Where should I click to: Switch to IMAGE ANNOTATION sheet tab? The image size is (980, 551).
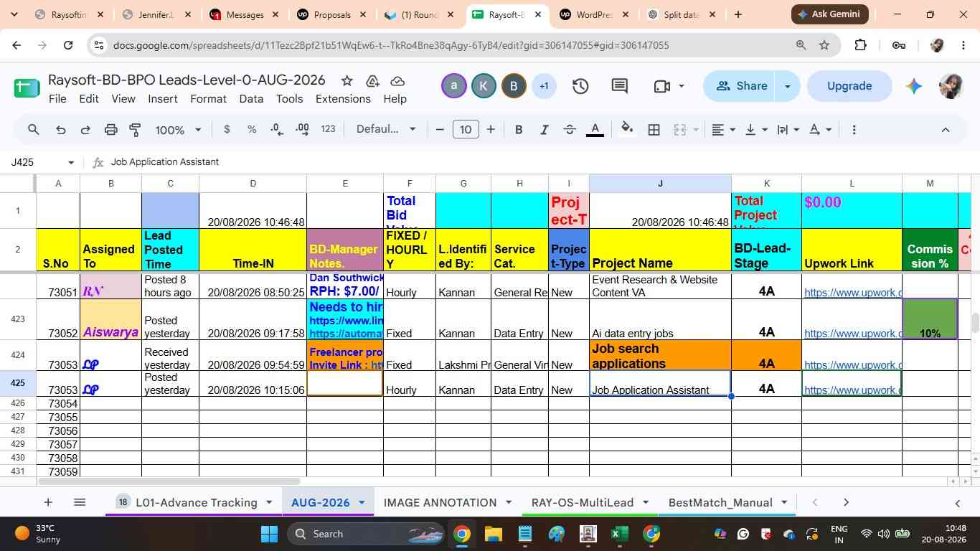coord(440,502)
